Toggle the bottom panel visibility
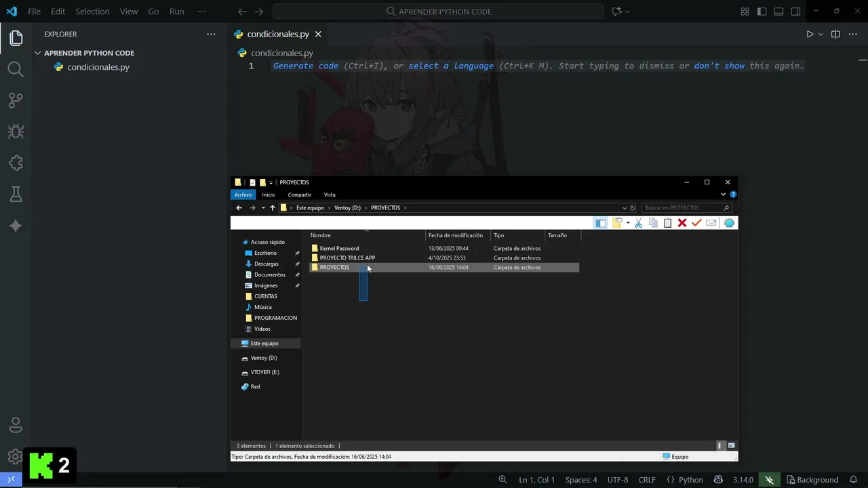This screenshot has width=868, height=488. tap(778, 12)
